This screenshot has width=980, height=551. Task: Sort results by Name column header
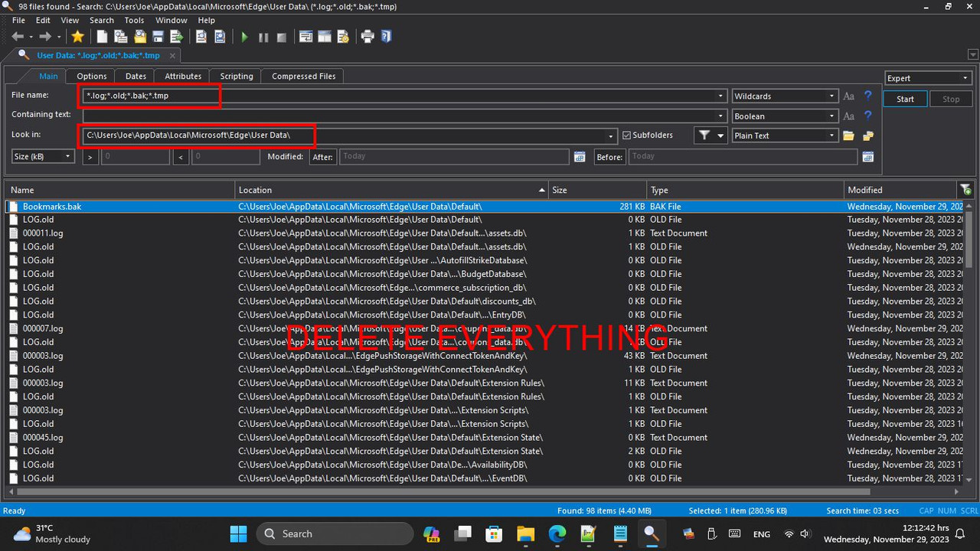(x=120, y=190)
